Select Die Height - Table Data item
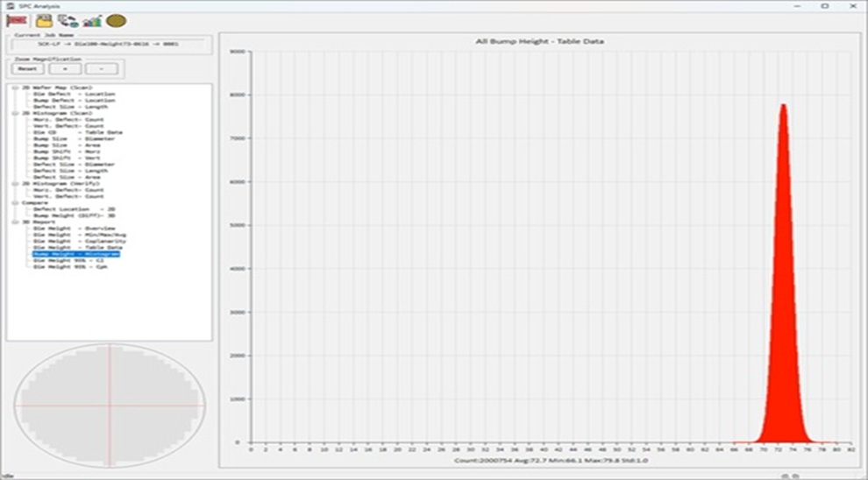Viewport: 868px width, 480px height. tap(77, 247)
